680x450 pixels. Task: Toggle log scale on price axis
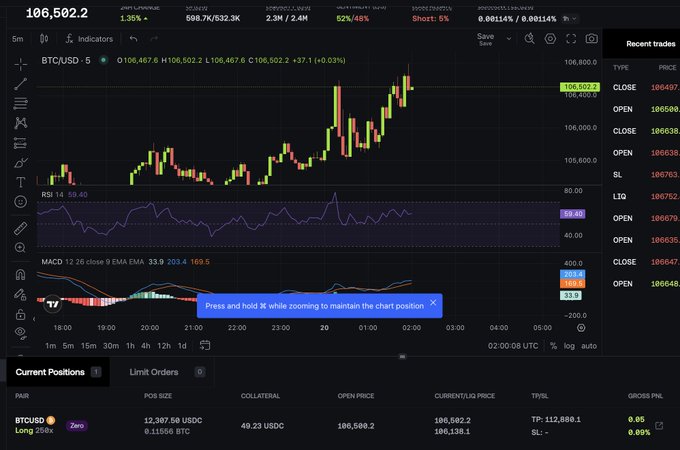coord(569,346)
